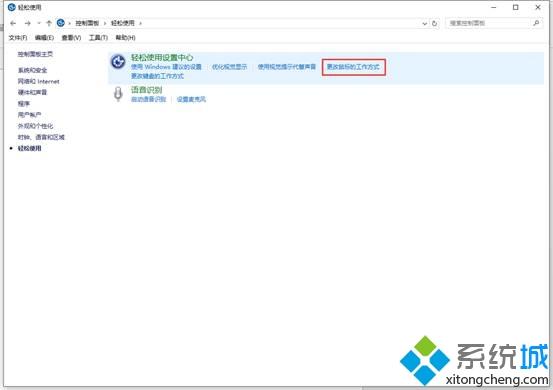
Task: Open the 编辑(E) menu
Action: (44, 37)
